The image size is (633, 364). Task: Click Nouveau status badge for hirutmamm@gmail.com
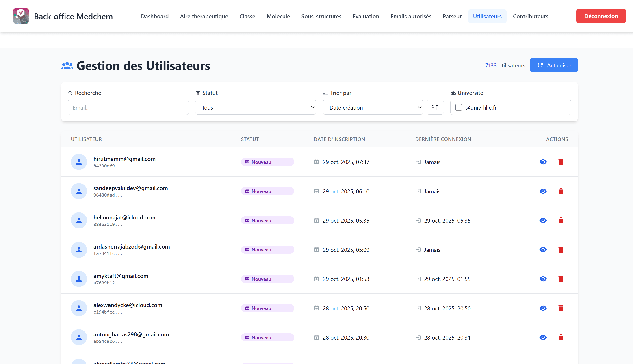(x=267, y=162)
